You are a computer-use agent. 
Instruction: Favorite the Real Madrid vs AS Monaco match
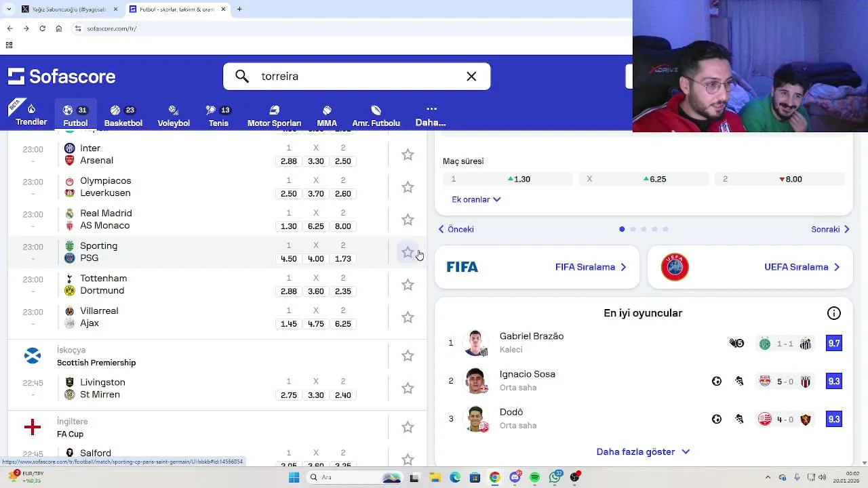(x=408, y=220)
